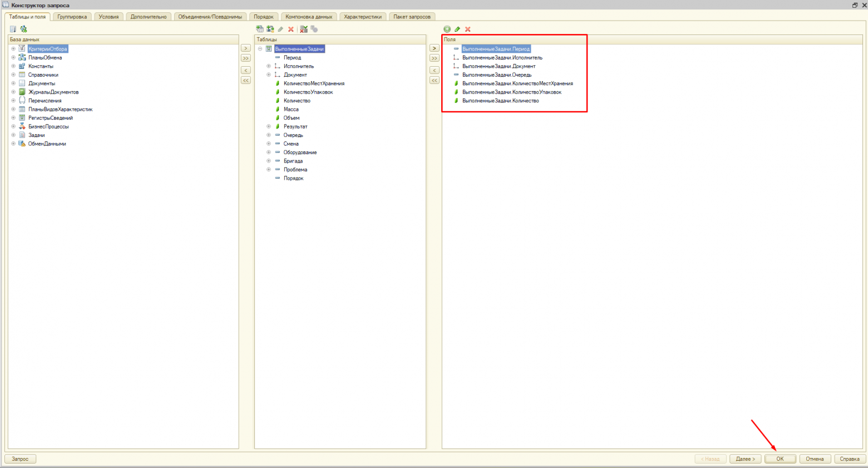Expand the РегистрыСведений node
Viewport: 868px width, 468px height.
point(13,118)
